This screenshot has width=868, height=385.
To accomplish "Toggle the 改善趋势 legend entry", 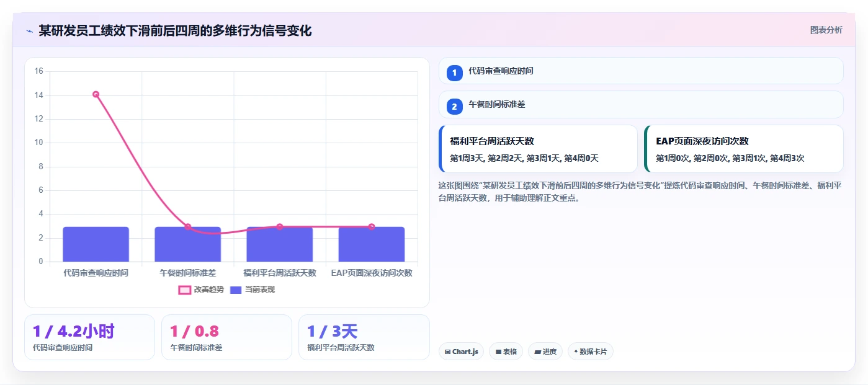I will [200, 290].
